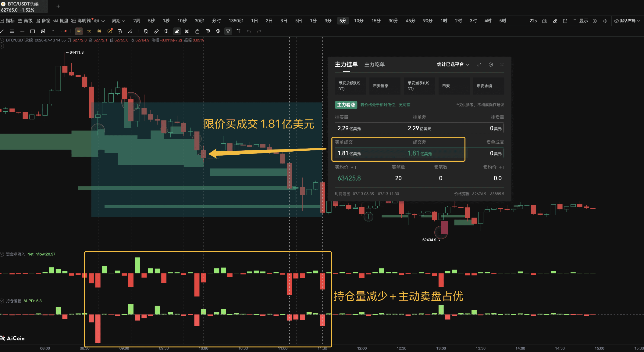Expand the candlestick style dropdown arrow

coord(103,21)
